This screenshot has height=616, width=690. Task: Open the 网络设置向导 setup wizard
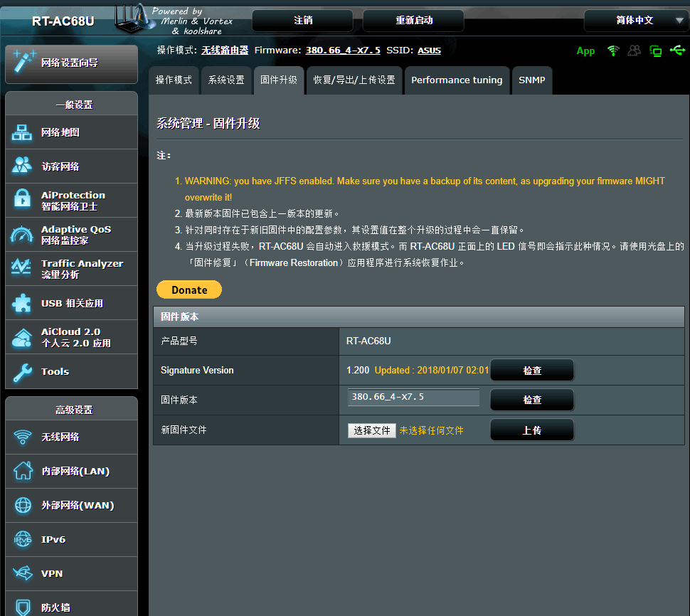coord(71,63)
